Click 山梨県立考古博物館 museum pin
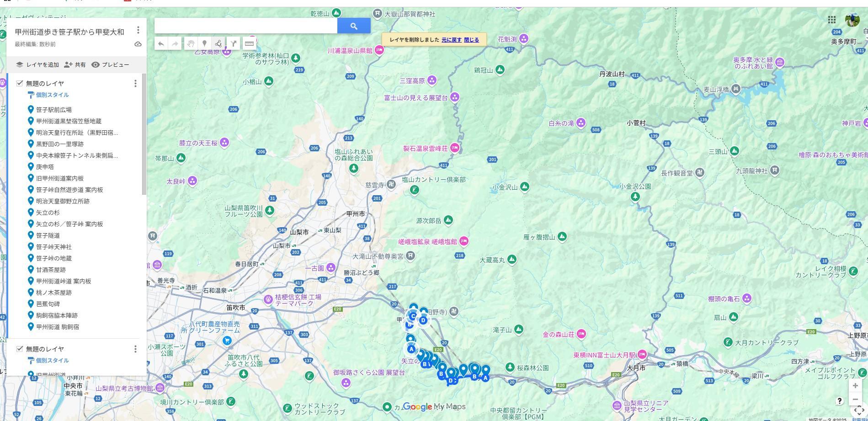 pos(160,388)
